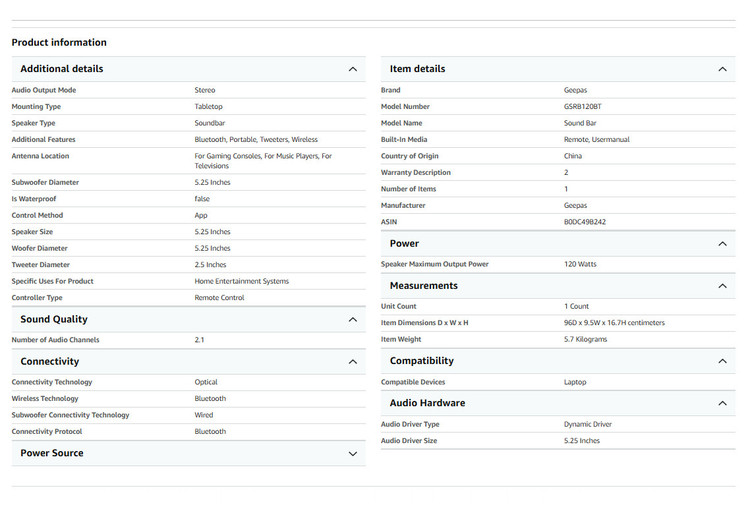
Task: Click the Speaker Size label
Action: [x=32, y=232]
